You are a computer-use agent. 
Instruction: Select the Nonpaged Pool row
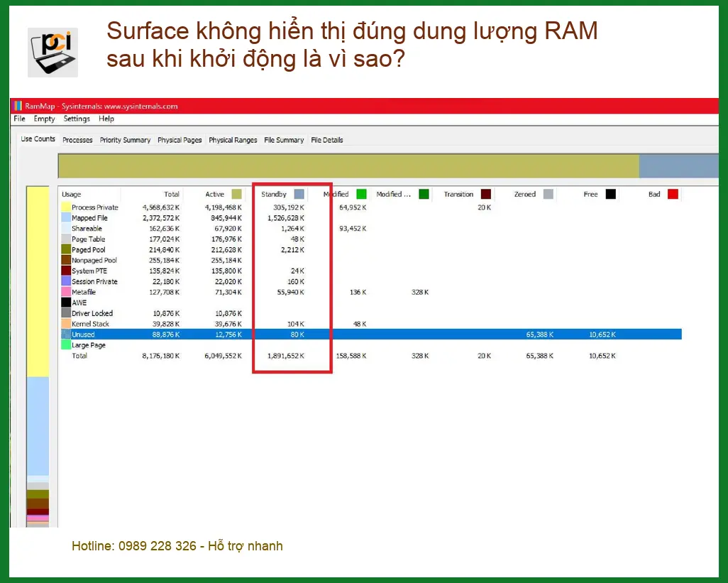371,260
